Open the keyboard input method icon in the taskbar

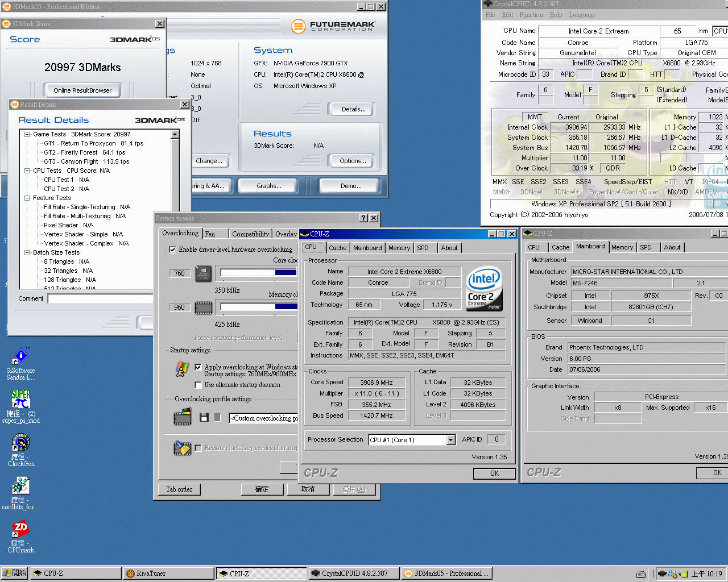[x=641, y=573]
